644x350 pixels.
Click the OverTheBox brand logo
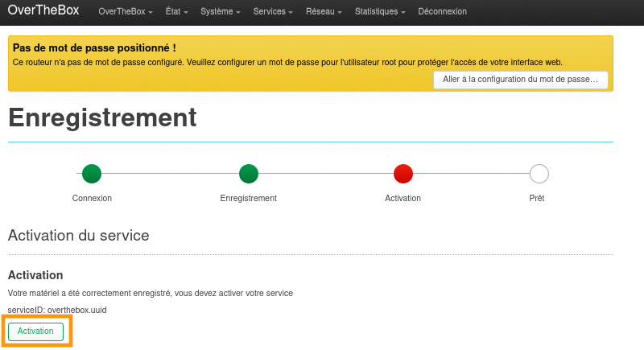click(44, 11)
